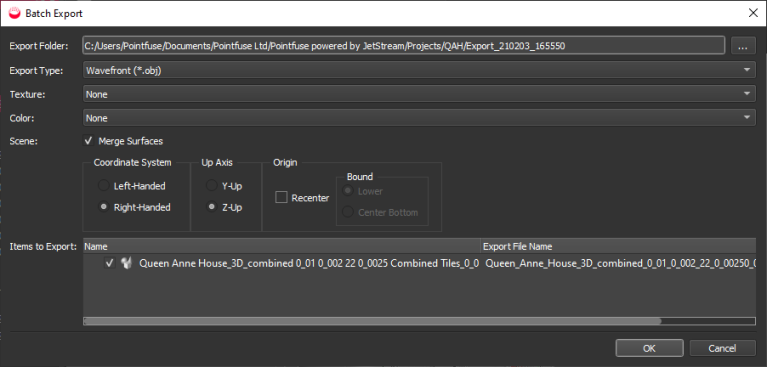Click the Pointfuse app icon in title bar

[x=15, y=13]
